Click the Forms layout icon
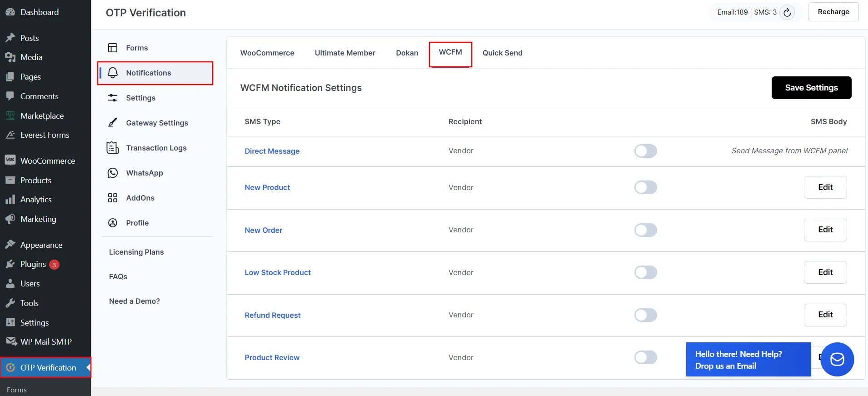868x396 pixels. click(x=113, y=48)
